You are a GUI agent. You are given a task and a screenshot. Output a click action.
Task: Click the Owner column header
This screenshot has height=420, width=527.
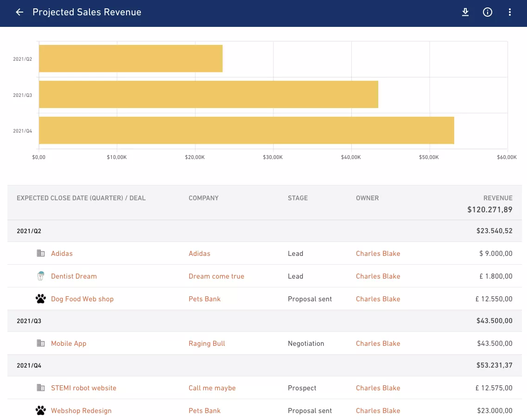(368, 198)
